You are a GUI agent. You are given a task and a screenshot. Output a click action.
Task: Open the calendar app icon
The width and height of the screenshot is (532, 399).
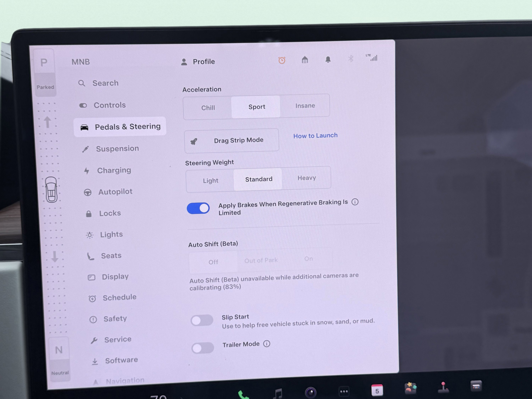377,390
